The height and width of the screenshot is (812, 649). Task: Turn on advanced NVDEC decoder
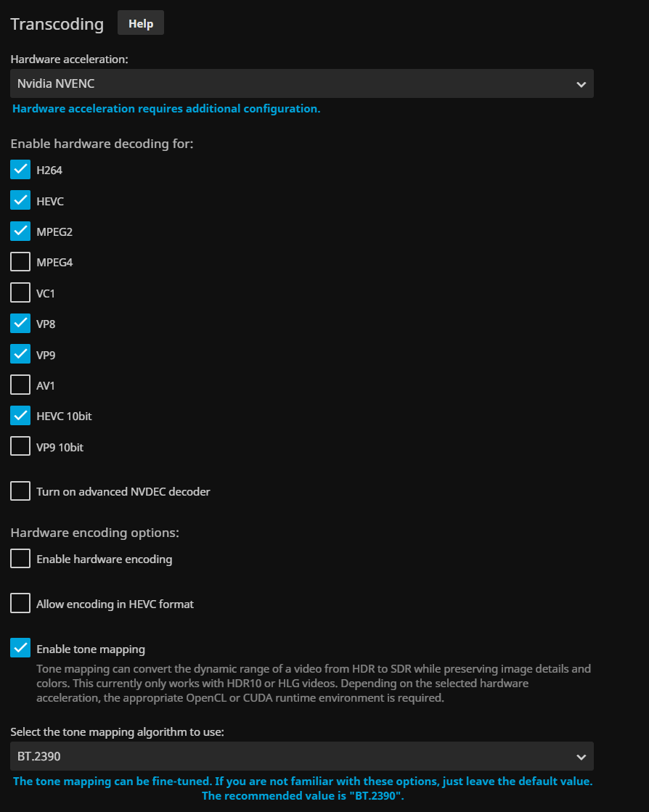coord(20,491)
